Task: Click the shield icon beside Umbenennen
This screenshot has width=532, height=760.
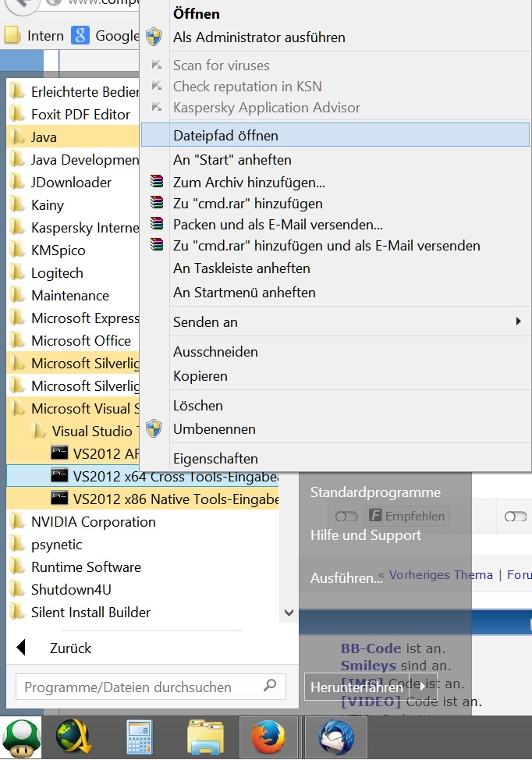Action: 154,428
